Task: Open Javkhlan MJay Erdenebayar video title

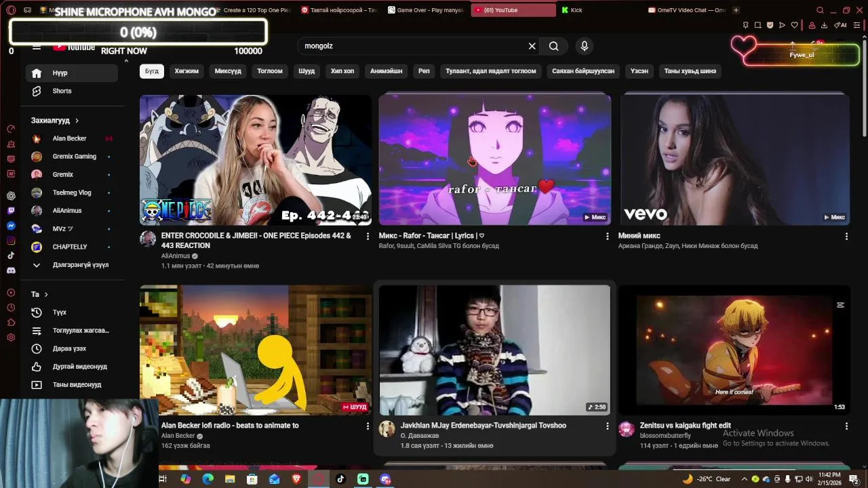Action: click(x=484, y=426)
